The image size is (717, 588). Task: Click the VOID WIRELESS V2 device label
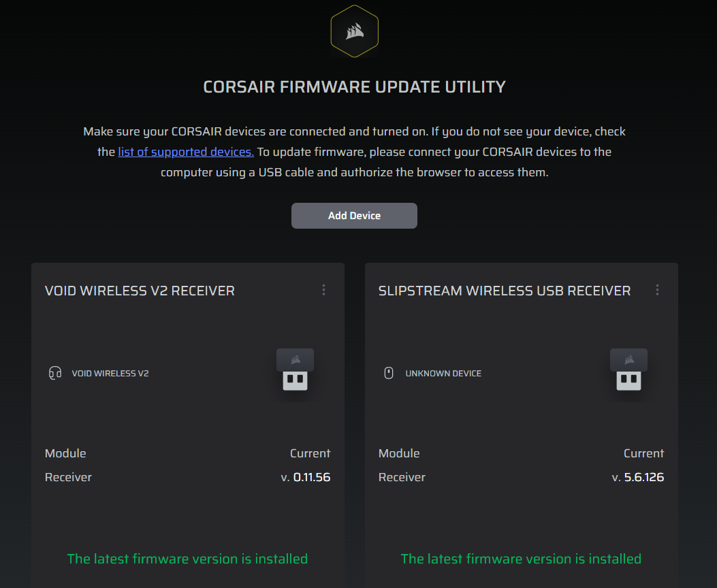110,374
